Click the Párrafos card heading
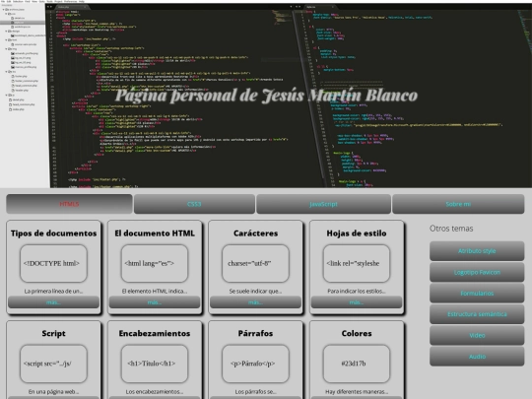The width and height of the screenshot is (532, 399). point(255,334)
